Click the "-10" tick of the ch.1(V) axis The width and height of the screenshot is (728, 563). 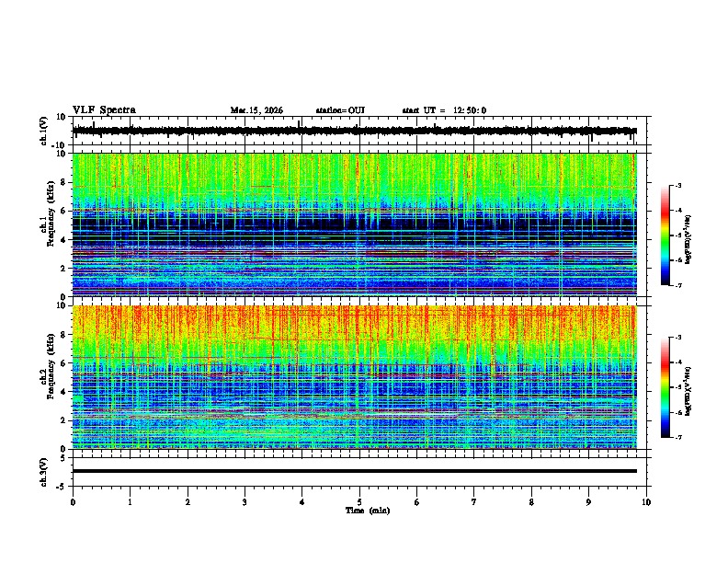tap(60, 145)
